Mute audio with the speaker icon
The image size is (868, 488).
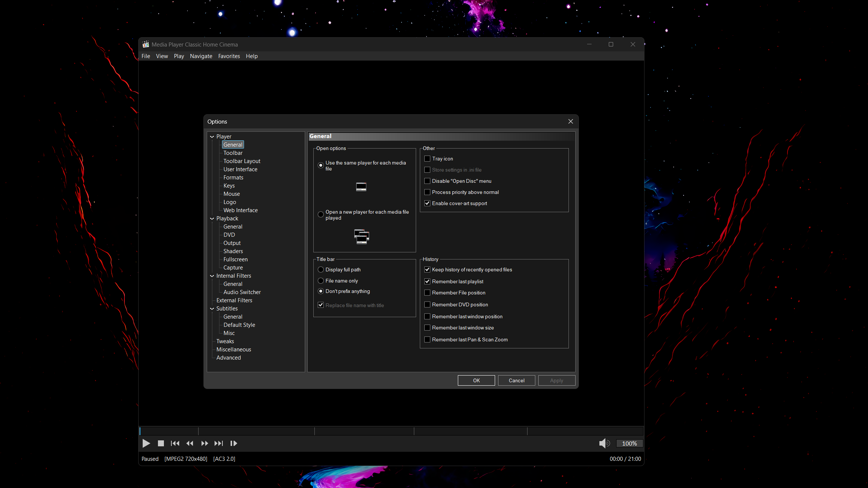pyautogui.click(x=604, y=443)
